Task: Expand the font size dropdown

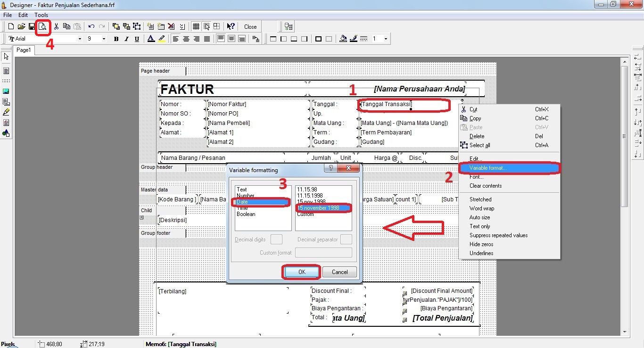Action: point(104,39)
